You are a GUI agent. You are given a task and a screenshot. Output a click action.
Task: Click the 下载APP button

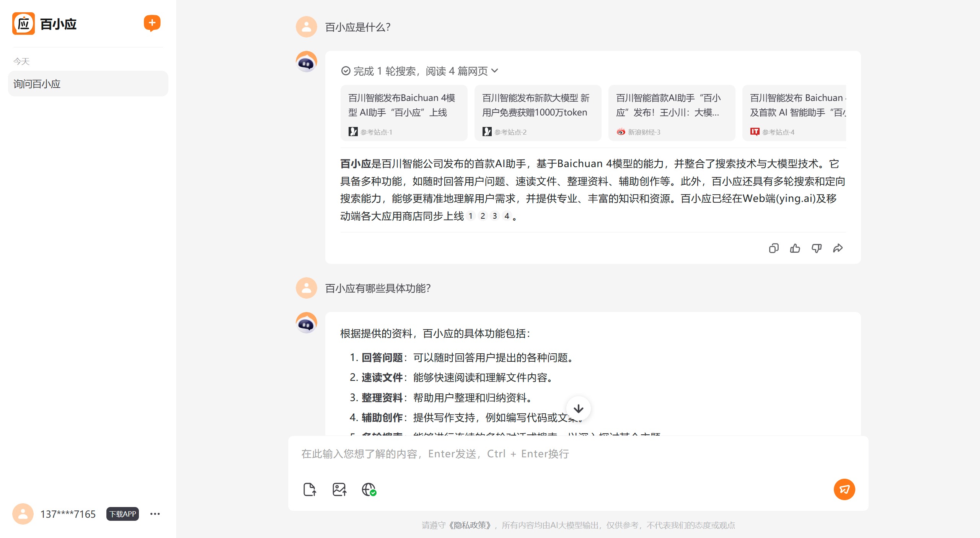coord(122,514)
